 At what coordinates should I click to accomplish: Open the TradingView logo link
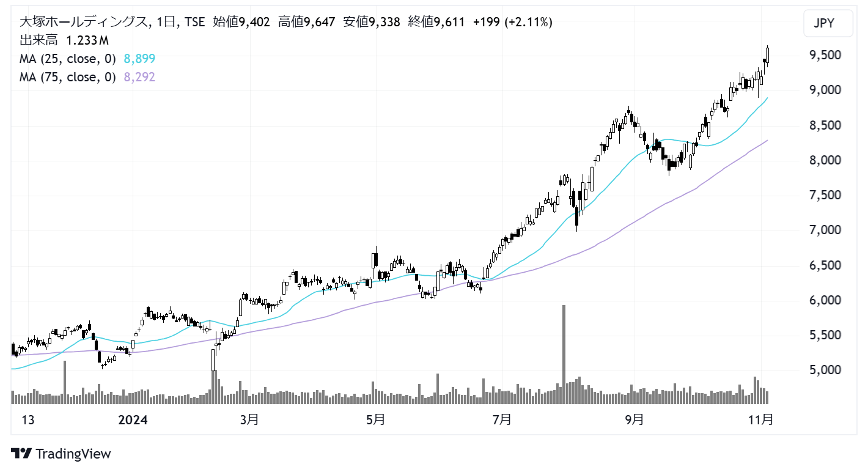pyautogui.click(x=62, y=454)
